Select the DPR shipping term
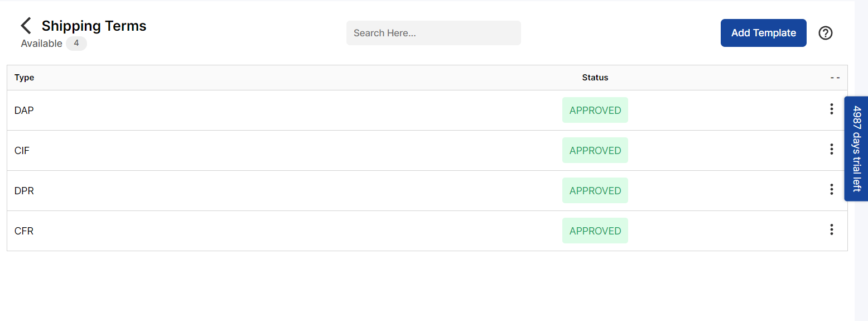The image size is (868, 321). click(24, 191)
